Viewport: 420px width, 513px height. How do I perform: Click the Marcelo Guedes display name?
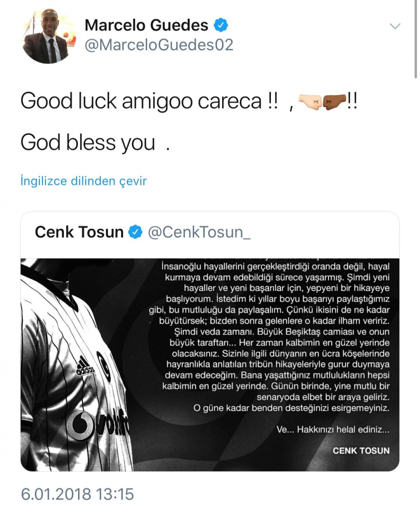pyautogui.click(x=146, y=25)
